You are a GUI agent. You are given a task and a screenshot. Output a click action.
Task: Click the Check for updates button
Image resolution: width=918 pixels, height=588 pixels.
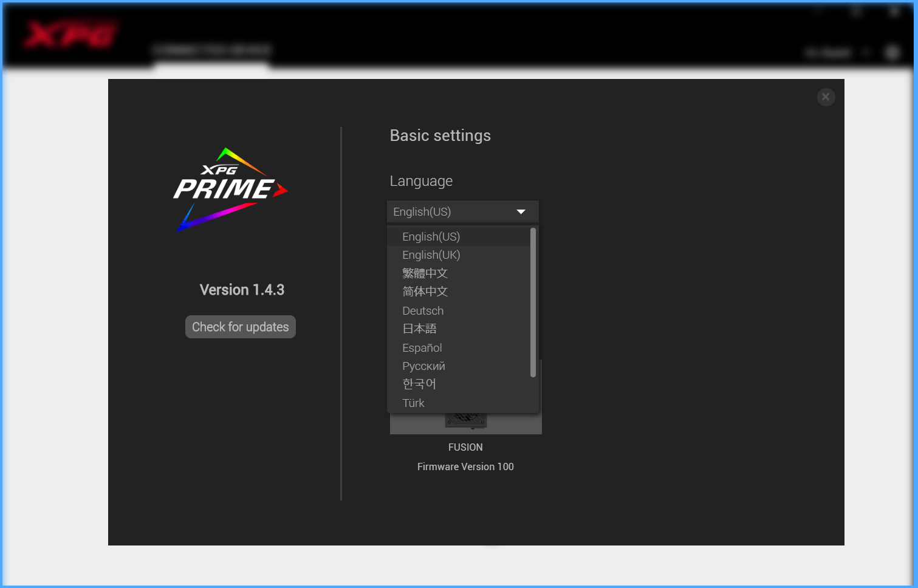tap(241, 327)
